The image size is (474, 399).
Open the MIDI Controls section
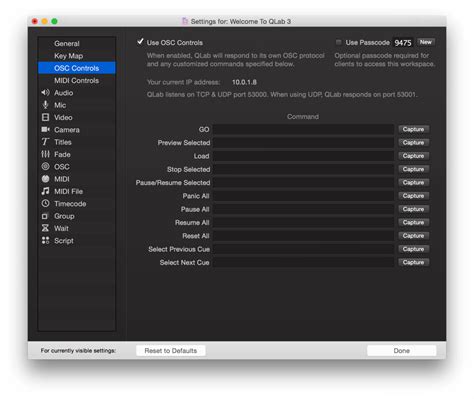pos(76,81)
